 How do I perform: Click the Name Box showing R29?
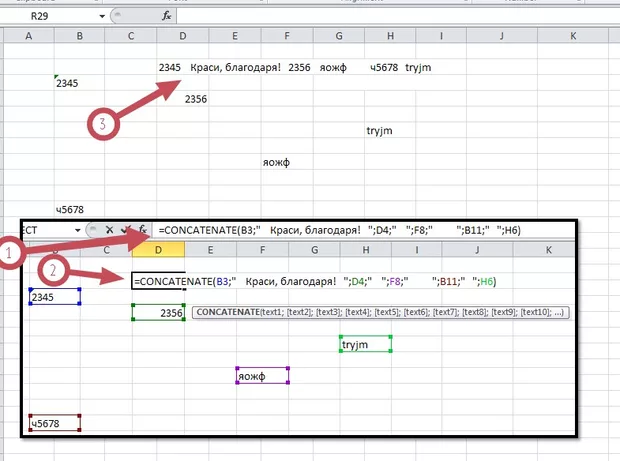49,16
